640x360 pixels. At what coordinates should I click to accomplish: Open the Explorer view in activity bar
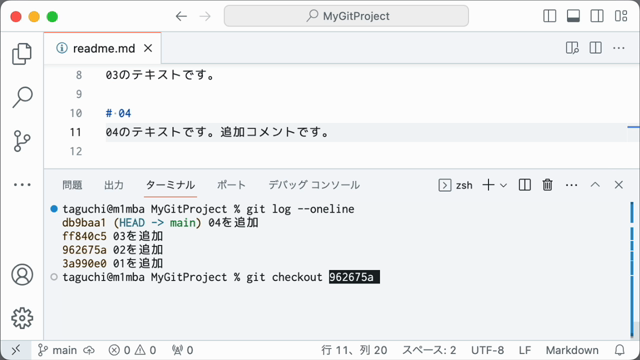coord(22,53)
